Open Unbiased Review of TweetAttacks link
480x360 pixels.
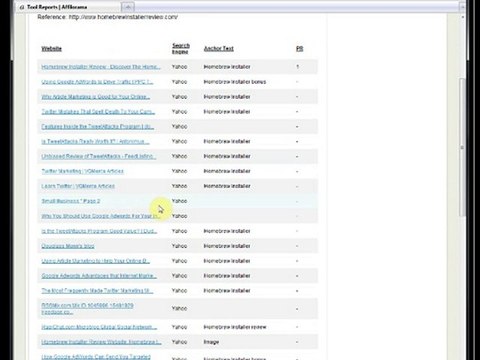coord(98,156)
